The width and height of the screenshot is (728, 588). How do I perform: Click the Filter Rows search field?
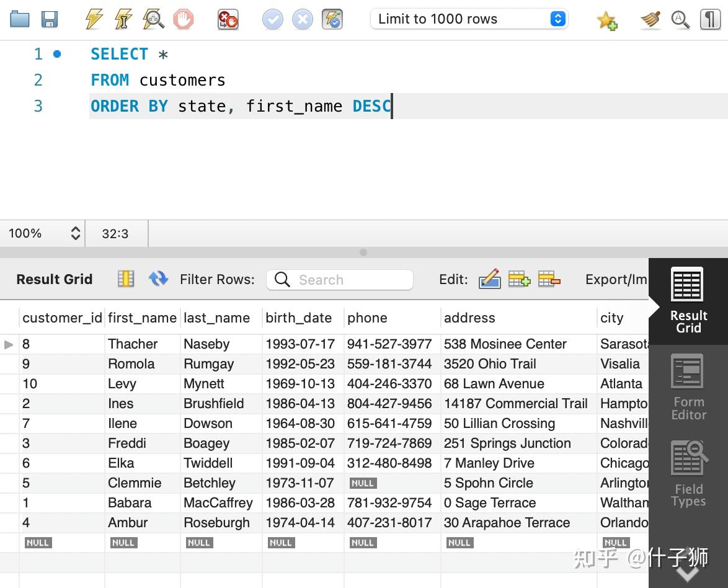point(339,279)
